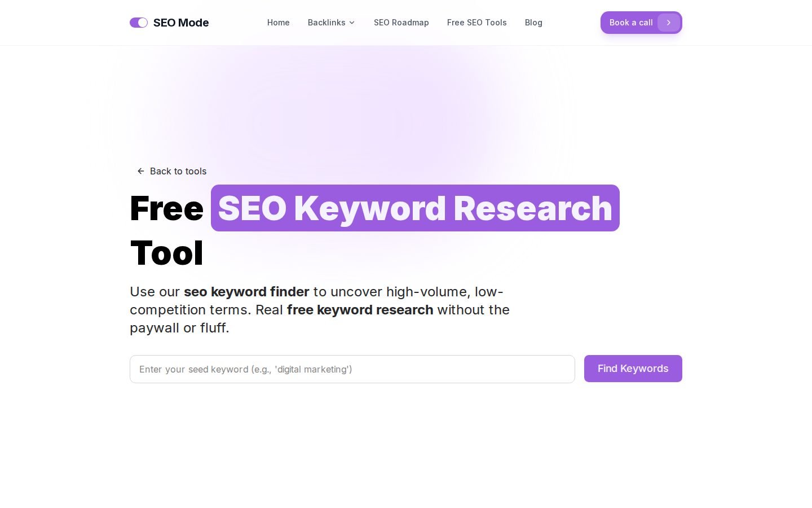Go to the SEO Roadmap page
812x508 pixels.
click(401, 23)
